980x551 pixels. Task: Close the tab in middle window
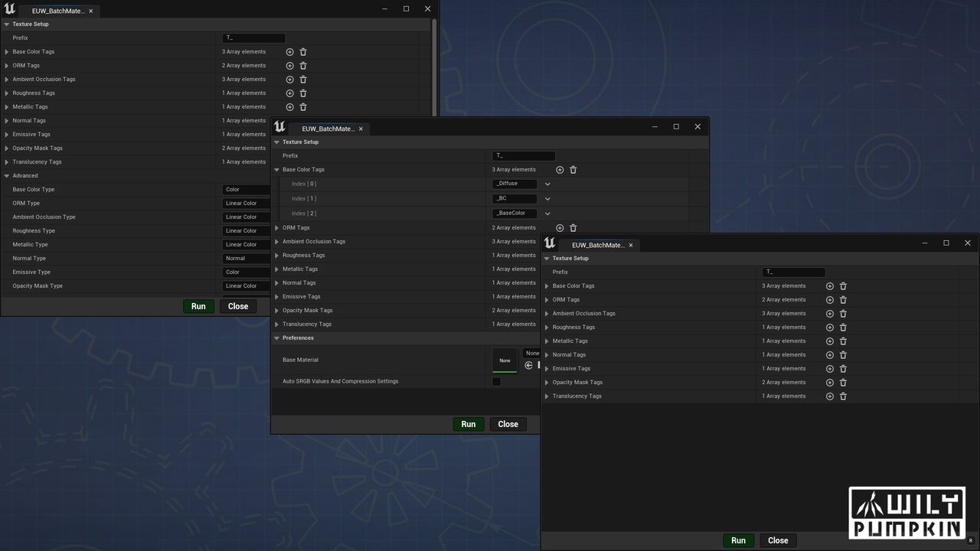pyautogui.click(x=361, y=129)
